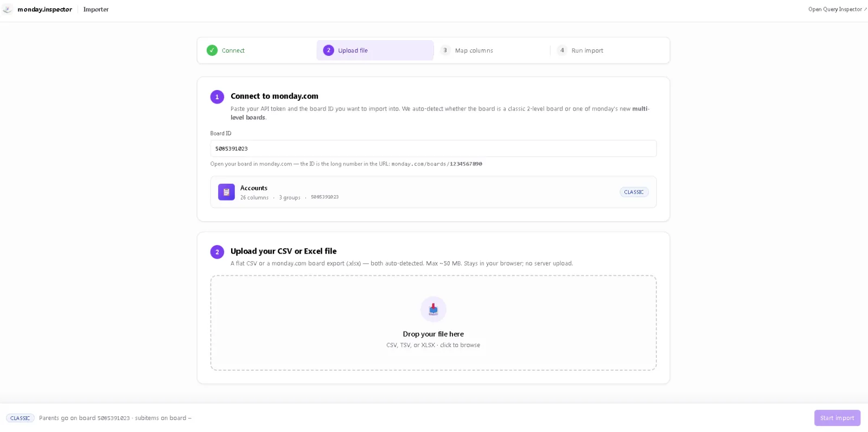
Task: Click the Board ID input field
Action: point(433,149)
